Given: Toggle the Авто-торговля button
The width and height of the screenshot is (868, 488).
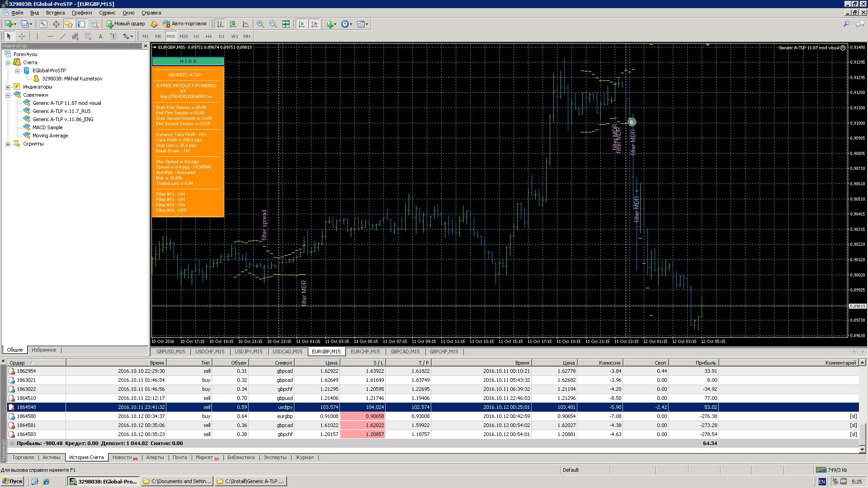Looking at the screenshot, I should tap(184, 24).
